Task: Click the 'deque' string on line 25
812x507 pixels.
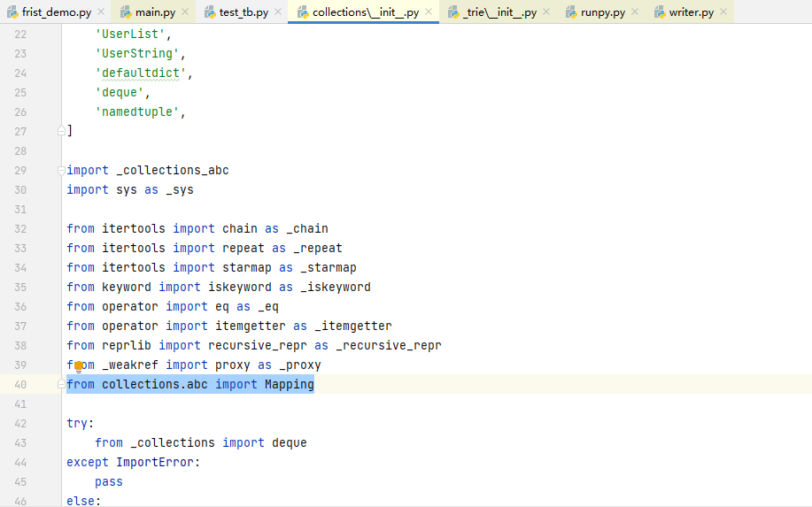Action: tap(120, 93)
